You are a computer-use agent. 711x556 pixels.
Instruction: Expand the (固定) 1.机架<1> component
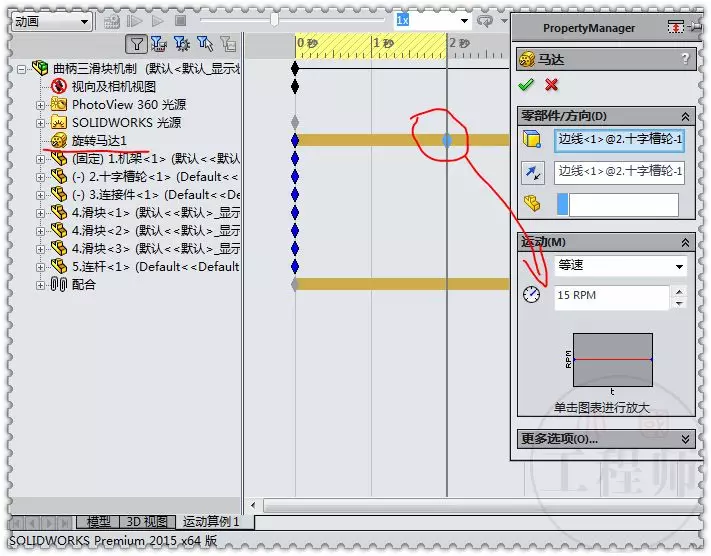(x=40, y=160)
